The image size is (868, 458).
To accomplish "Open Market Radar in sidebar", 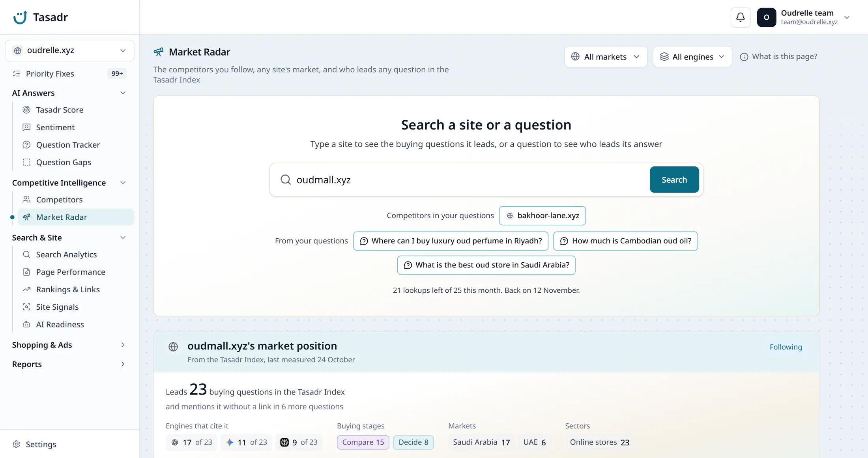I will [x=76, y=217].
